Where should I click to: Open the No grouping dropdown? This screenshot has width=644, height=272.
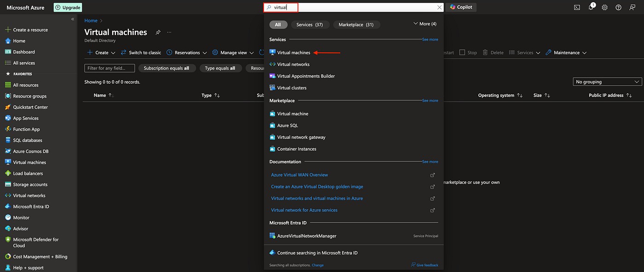(x=607, y=82)
